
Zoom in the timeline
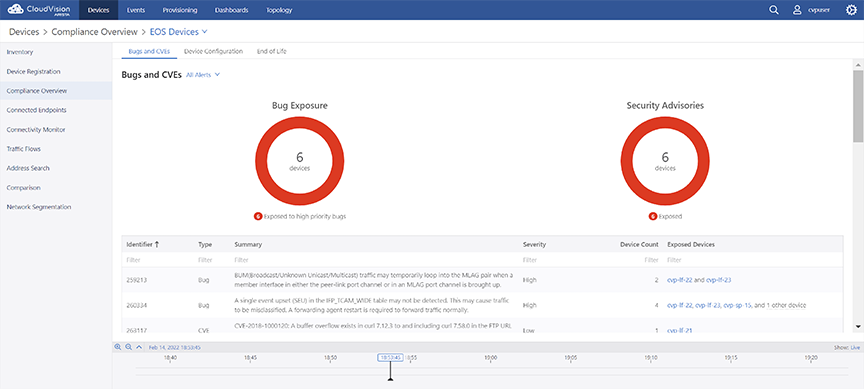[117, 347]
